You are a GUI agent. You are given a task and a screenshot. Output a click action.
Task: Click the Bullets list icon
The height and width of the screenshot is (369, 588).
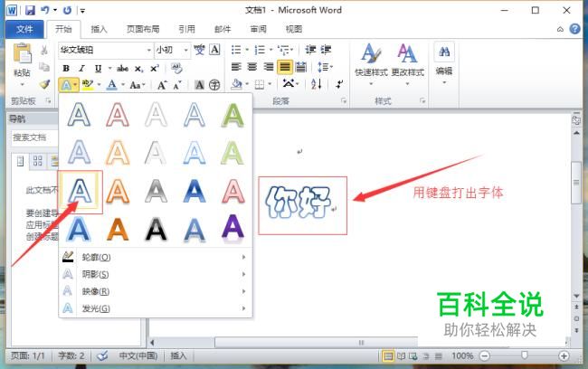[x=236, y=50]
